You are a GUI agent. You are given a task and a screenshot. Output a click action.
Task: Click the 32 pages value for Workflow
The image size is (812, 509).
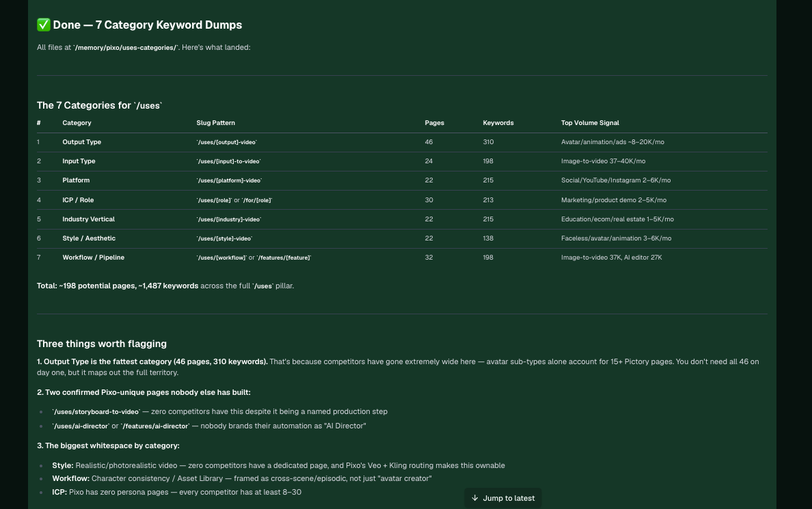[x=429, y=258]
